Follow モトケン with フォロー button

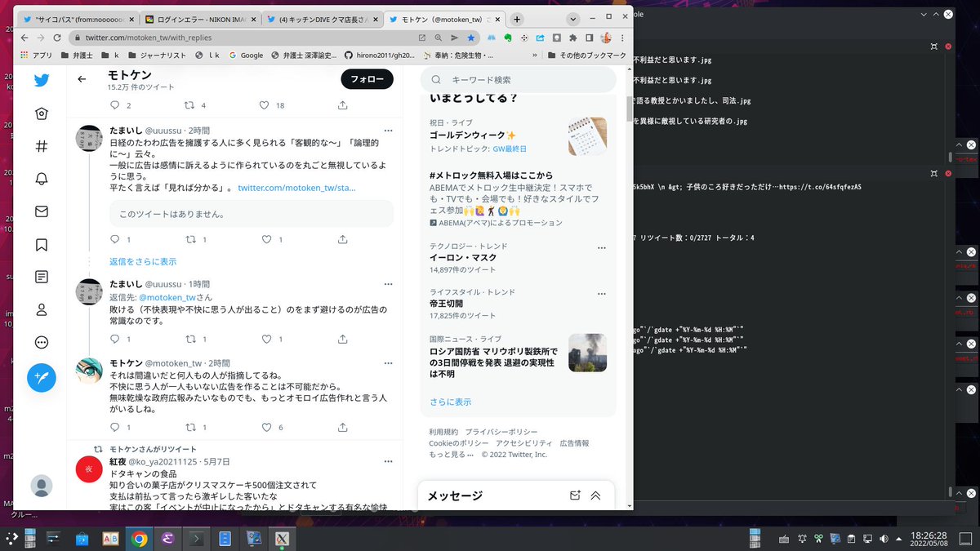point(367,79)
